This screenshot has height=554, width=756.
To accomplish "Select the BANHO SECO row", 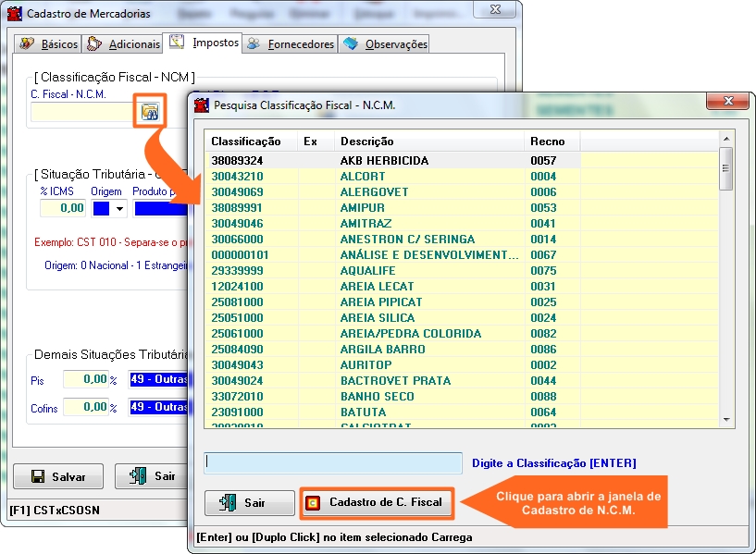I will (x=462, y=397).
